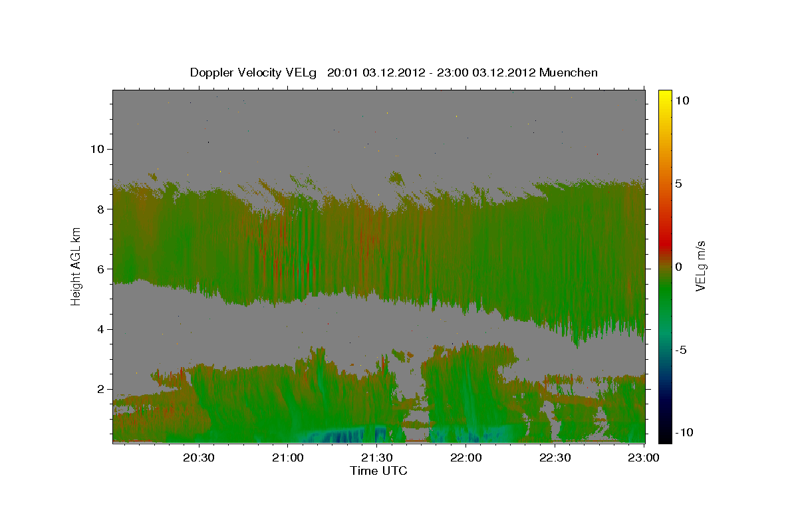
Task: Click the 22:00 time tick label
Action: pos(466,458)
